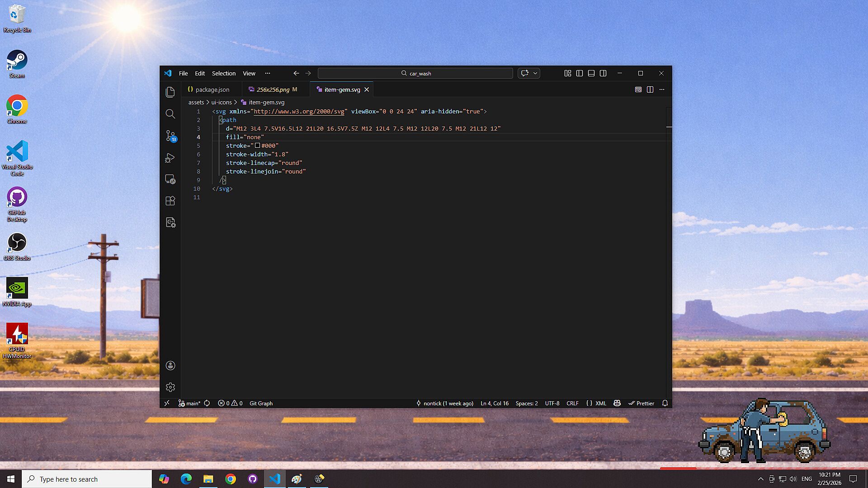Toggle the bottom panel layout button
Image resolution: width=868 pixels, height=488 pixels.
[x=591, y=73]
